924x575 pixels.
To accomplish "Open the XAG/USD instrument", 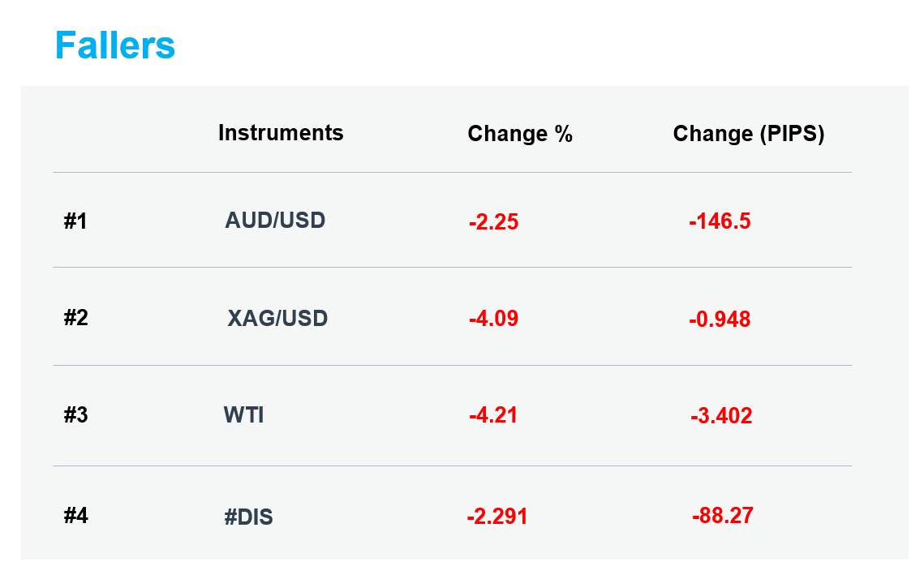I will [277, 318].
